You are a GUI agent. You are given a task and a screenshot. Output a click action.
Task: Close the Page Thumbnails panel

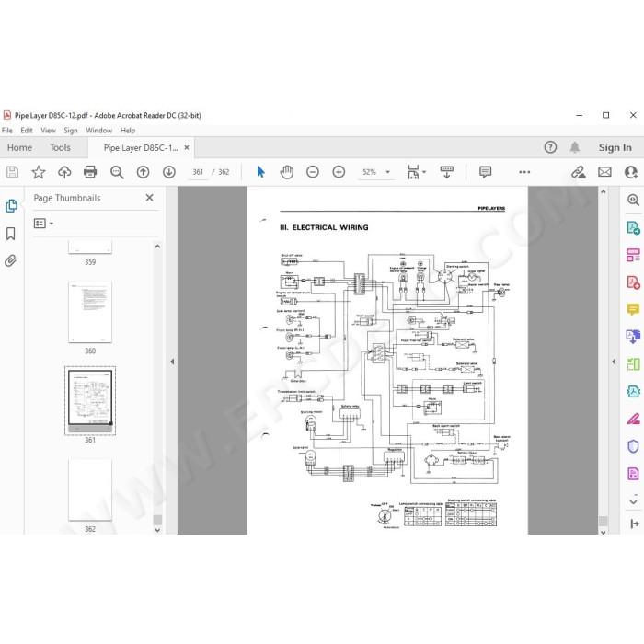point(149,198)
